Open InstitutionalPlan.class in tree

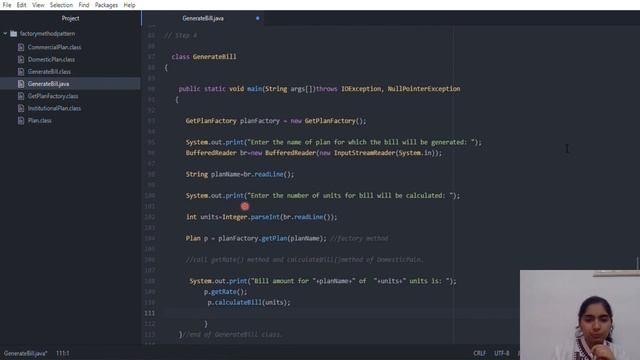54,109
